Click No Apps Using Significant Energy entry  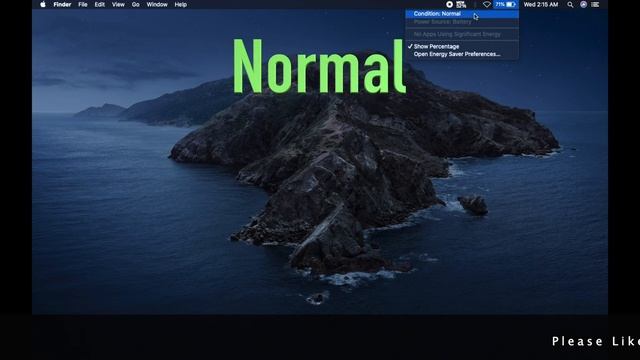pos(462,34)
